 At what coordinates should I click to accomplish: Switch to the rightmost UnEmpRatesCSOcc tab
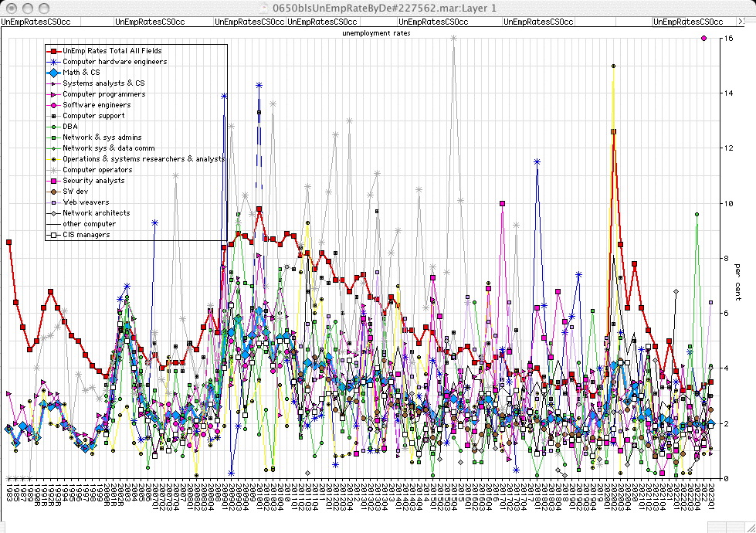(x=689, y=22)
